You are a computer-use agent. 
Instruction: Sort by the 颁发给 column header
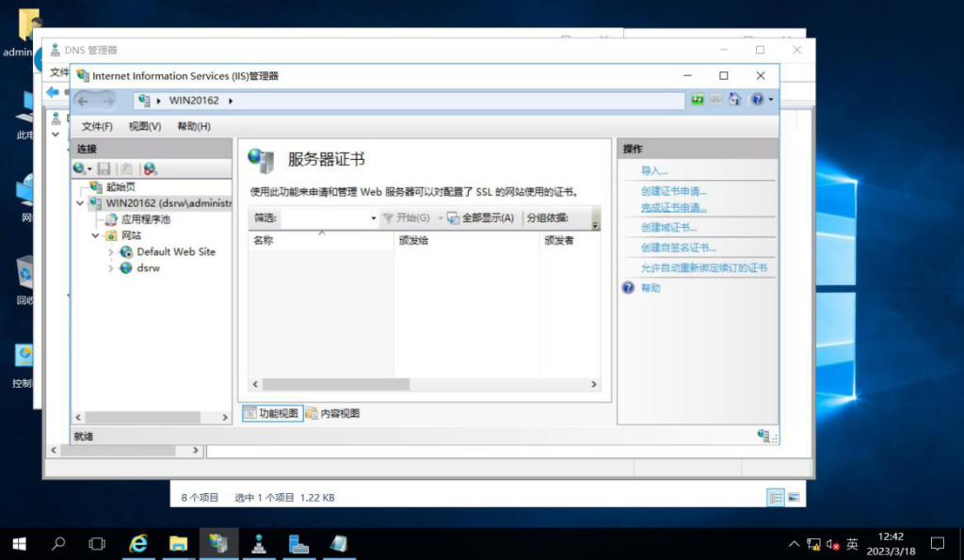click(x=467, y=240)
